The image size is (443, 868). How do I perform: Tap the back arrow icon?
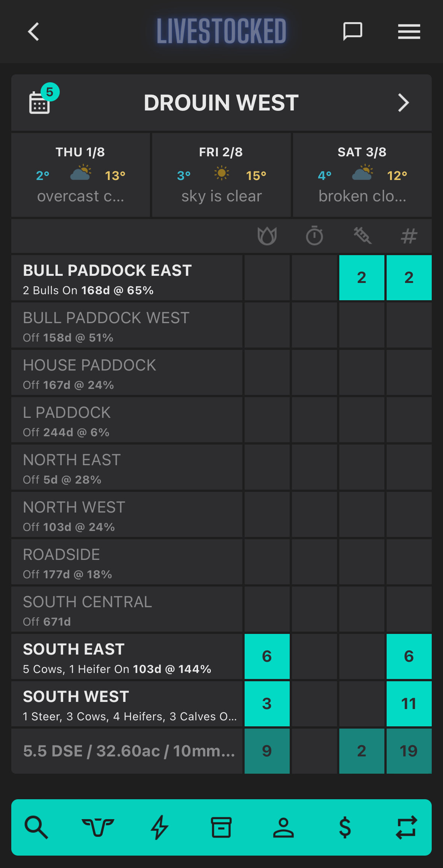[33, 32]
